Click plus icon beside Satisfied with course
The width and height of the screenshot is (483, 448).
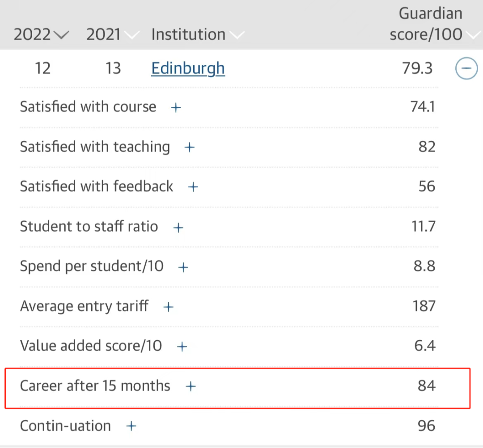(176, 108)
